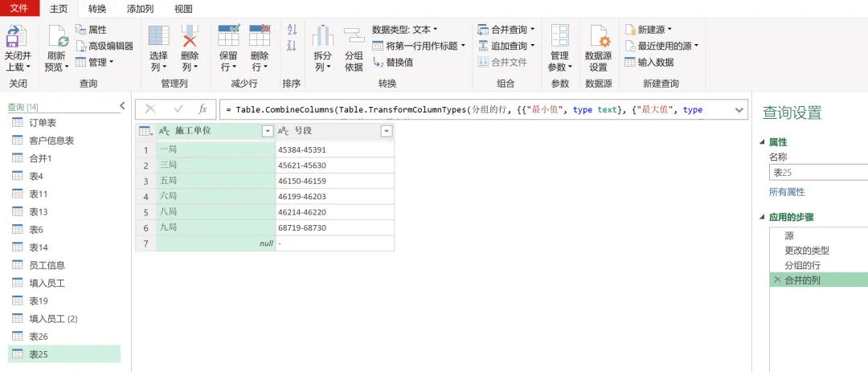Click the 五局 cell
Viewport: 868px width, 372px height.
click(x=216, y=181)
